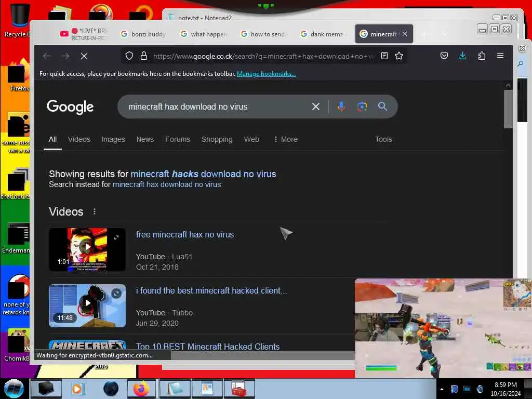Screen dimensions: 532x399
Task: Click the page vertical scrollbar thumb
Action: click(x=508, y=109)
